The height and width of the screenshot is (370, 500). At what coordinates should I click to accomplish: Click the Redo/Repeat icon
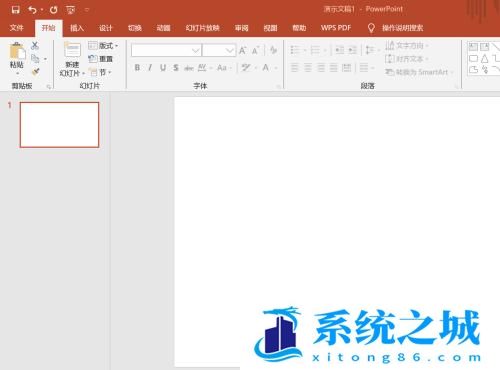point(53,10)
